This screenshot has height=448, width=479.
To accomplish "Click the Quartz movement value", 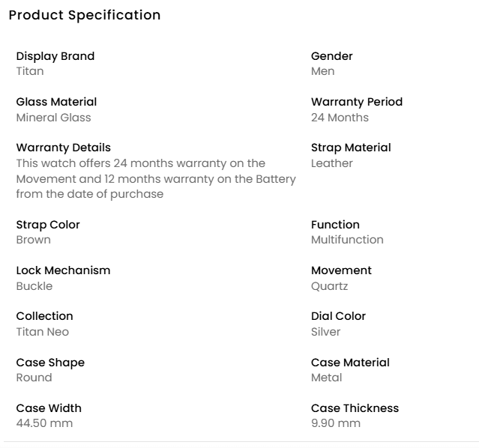I will coord(329,286).
